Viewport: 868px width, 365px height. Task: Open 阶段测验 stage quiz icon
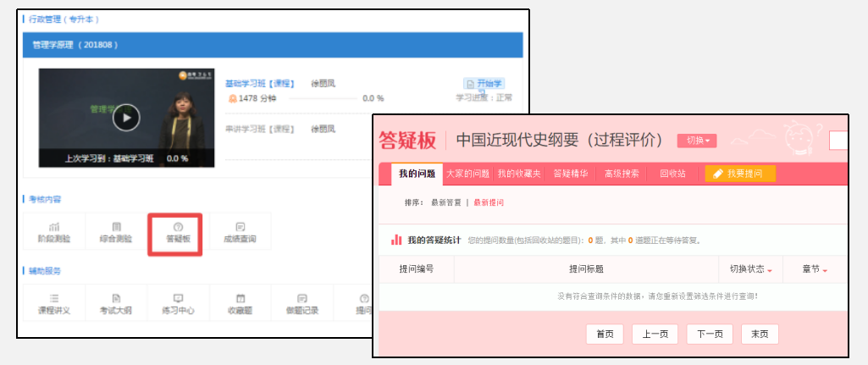click(54, 231)
